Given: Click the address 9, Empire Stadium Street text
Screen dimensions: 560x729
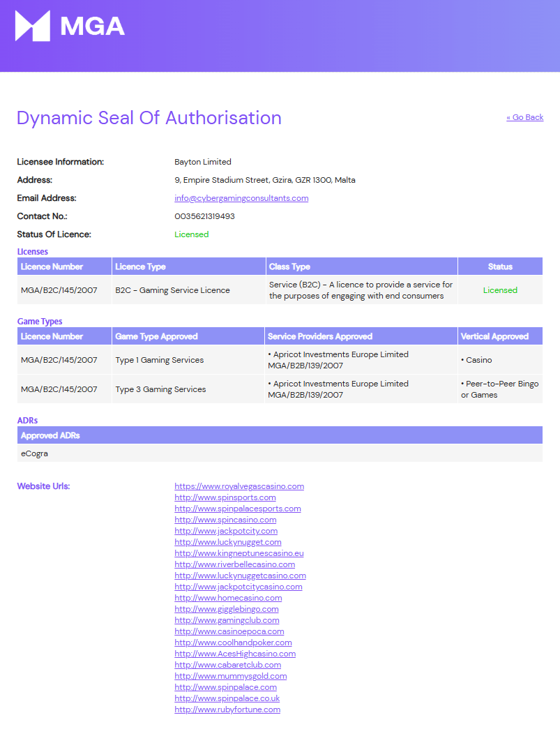Looking at the screenshot, I should click(265, 180).
